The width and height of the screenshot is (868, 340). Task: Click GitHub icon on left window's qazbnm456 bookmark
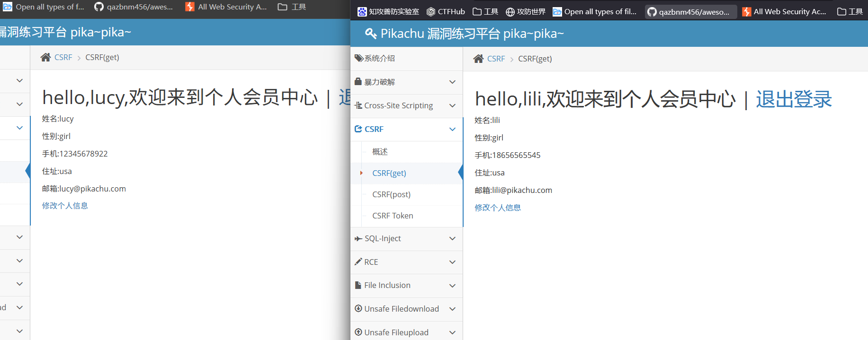pos(99,7)
